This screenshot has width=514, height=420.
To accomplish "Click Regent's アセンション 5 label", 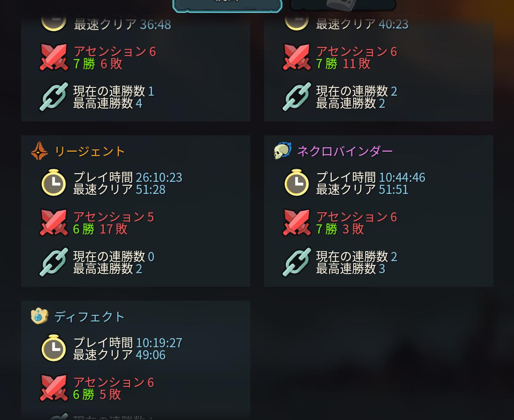I will [x=113, y=217].
